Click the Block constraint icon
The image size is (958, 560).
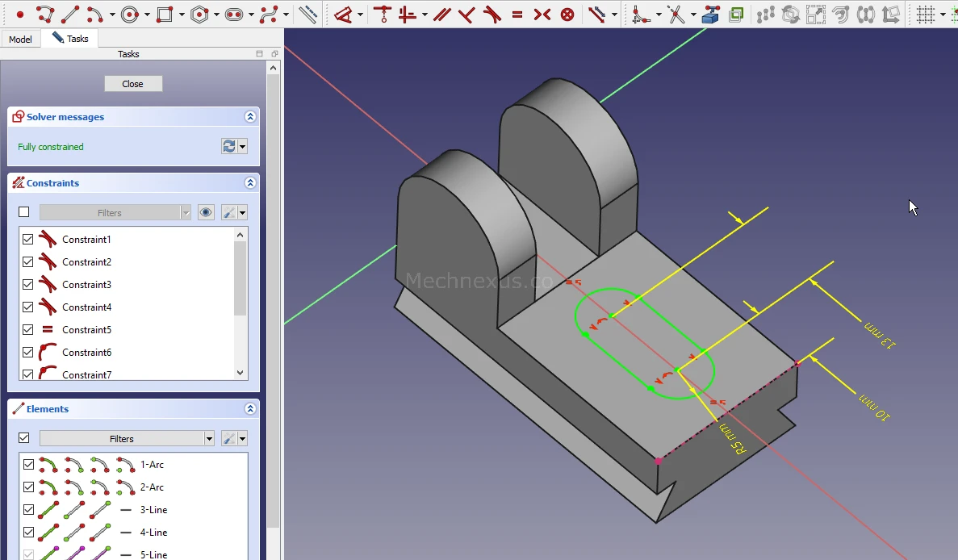point(567,15)
